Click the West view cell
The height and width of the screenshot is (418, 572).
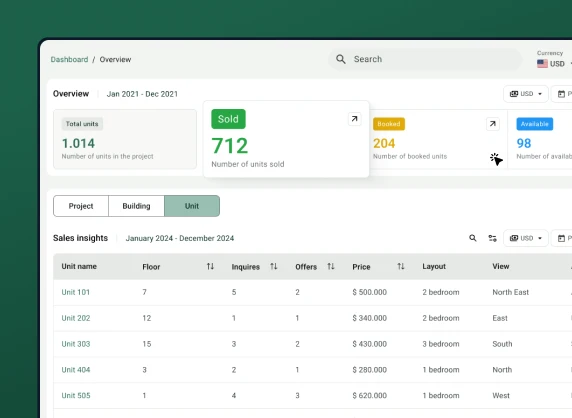pyautogui.click(x=501, y=396)
